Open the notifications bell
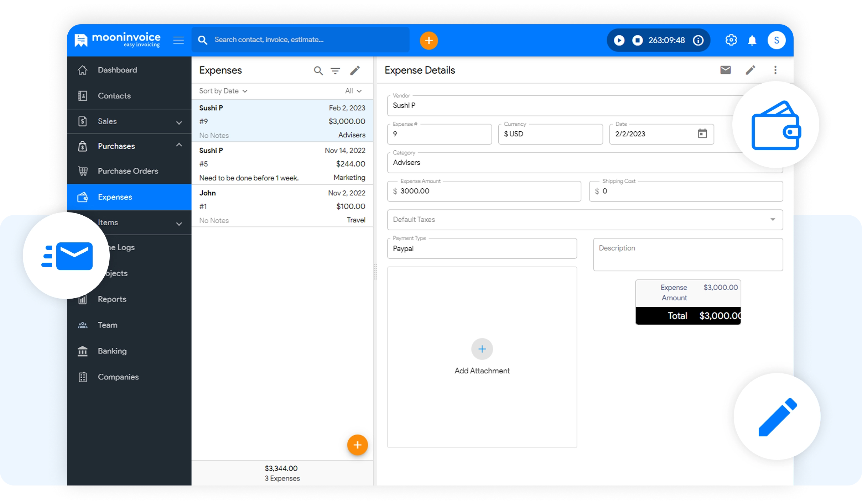Image resolution: width=862 pixels, height=504 pixels. point(752,40)
